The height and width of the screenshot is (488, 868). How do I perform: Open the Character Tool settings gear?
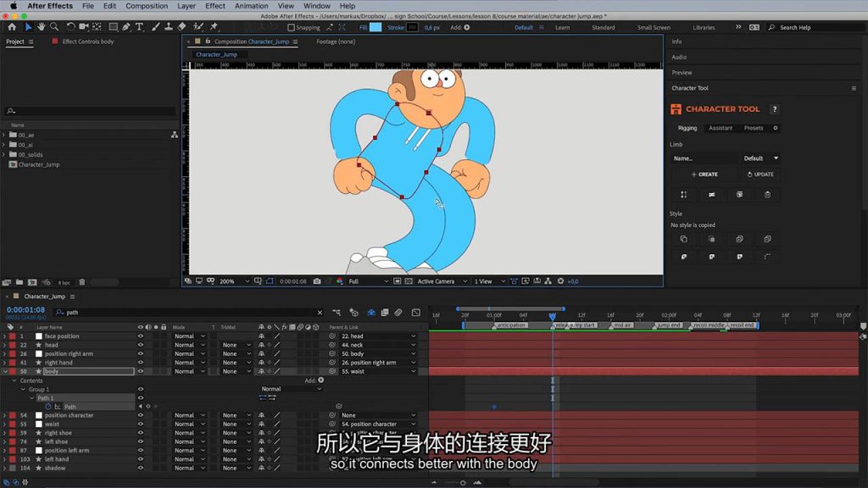click(776, 128)
